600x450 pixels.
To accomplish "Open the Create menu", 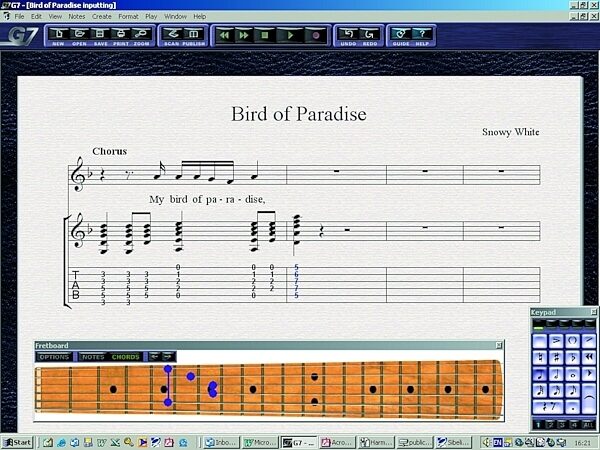I will pos(101,16).
